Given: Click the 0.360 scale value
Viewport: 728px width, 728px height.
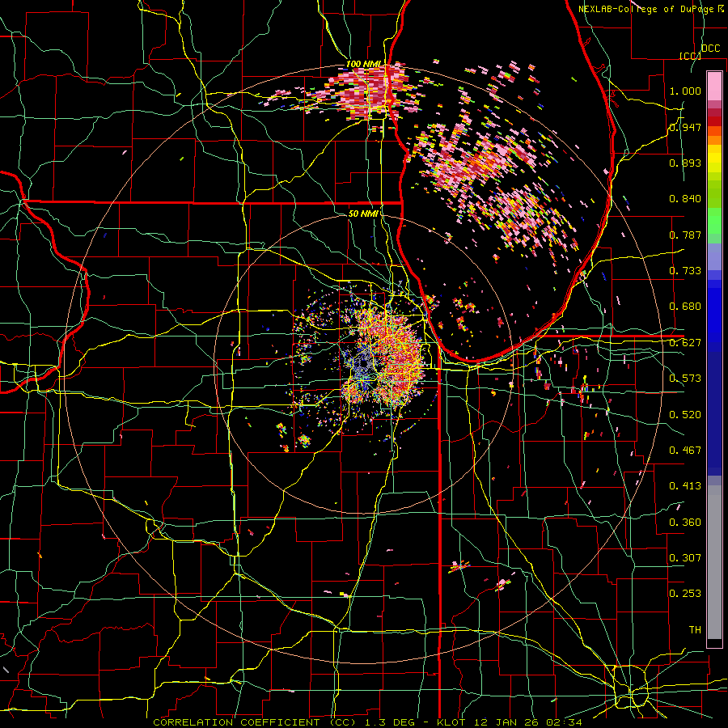Looking at the screenshot, I should tap(685, 523).
